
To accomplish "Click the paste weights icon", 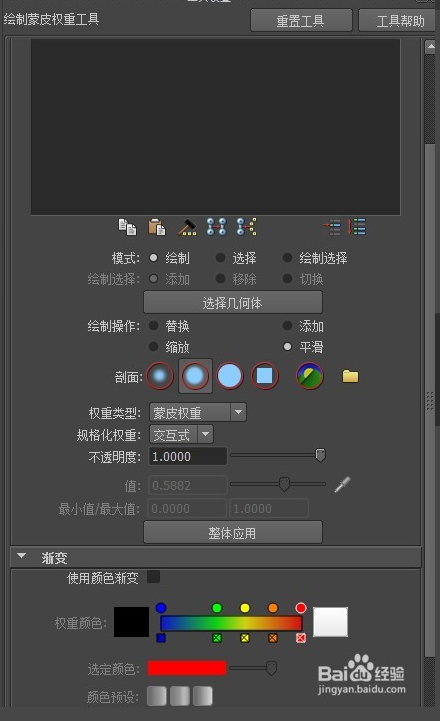I will [x=157, y=227].
